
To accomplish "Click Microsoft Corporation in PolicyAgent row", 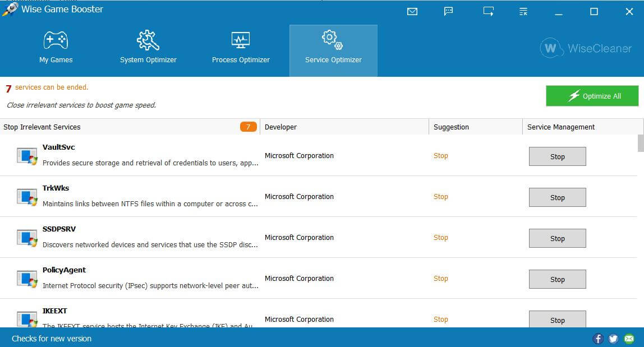I will pos(299,279).
